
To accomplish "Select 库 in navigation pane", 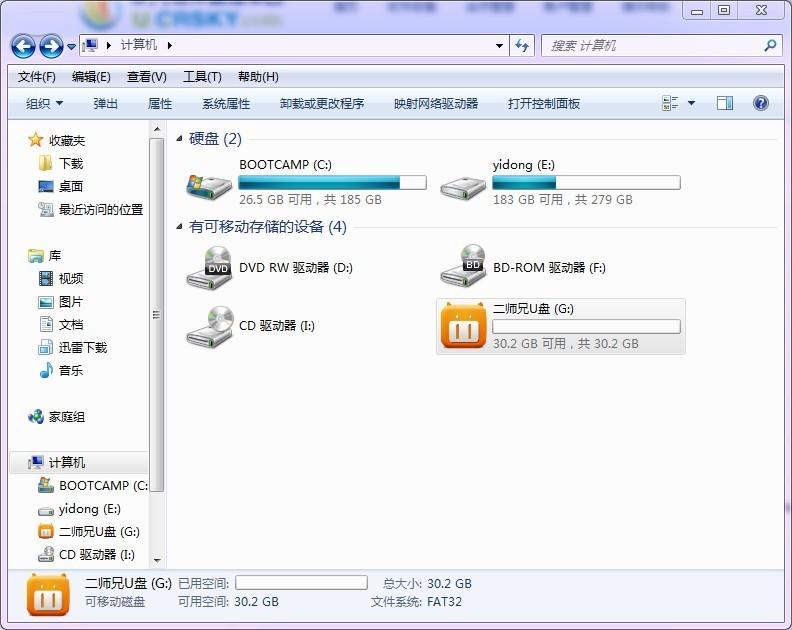I will (44, 256).
